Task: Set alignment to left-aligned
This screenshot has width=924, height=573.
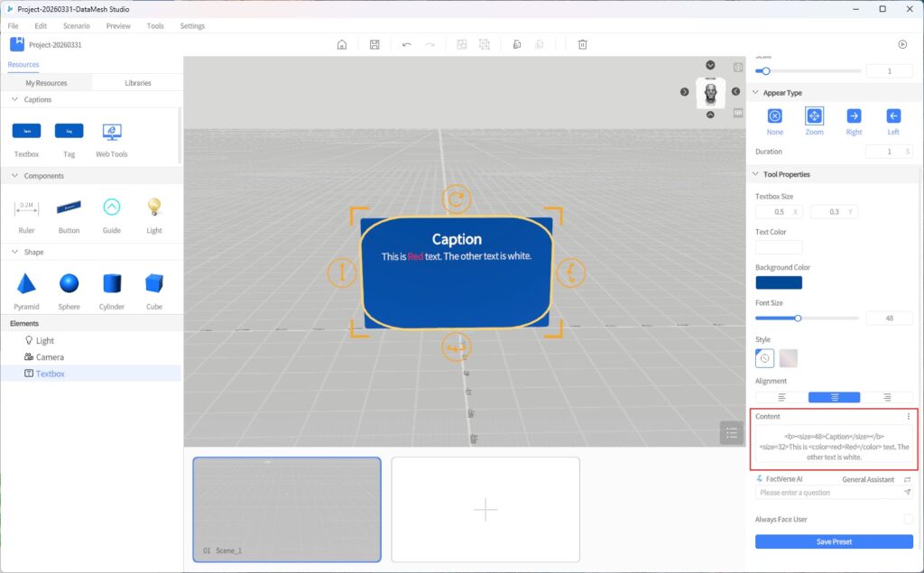Action: coord(781,397)
